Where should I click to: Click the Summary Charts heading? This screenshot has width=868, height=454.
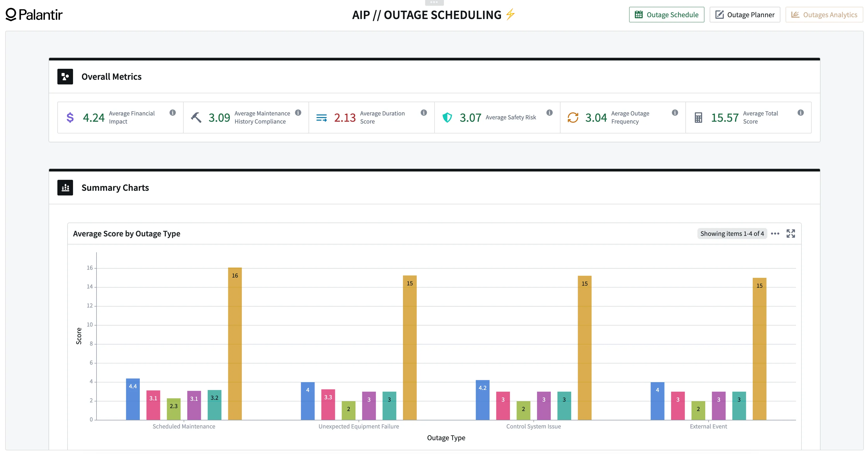115,188
